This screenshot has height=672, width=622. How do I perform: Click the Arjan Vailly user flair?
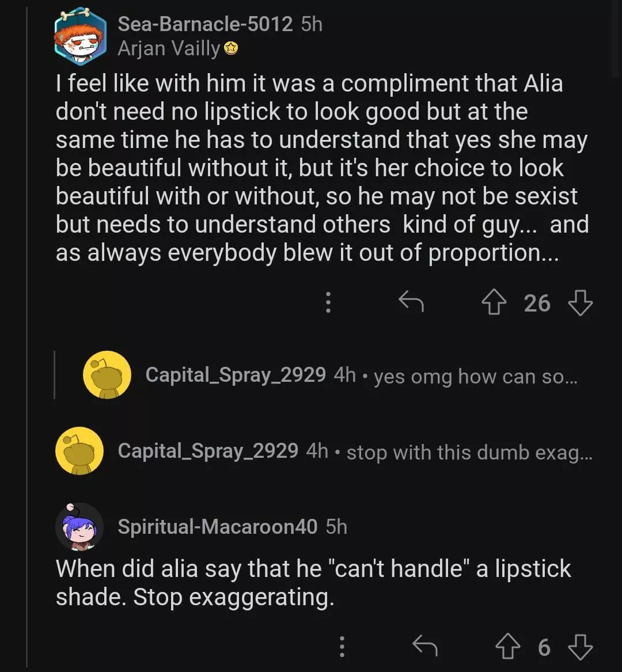click(x=169, y=49)
